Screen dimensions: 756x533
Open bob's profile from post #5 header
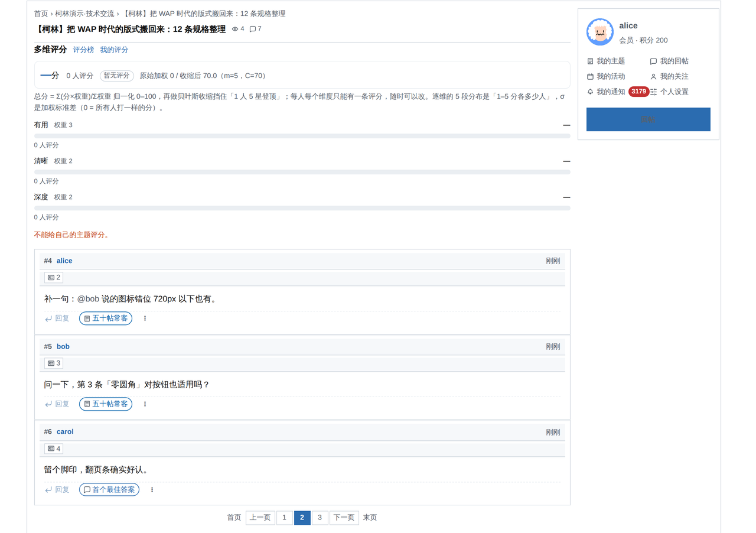point(63,346)
